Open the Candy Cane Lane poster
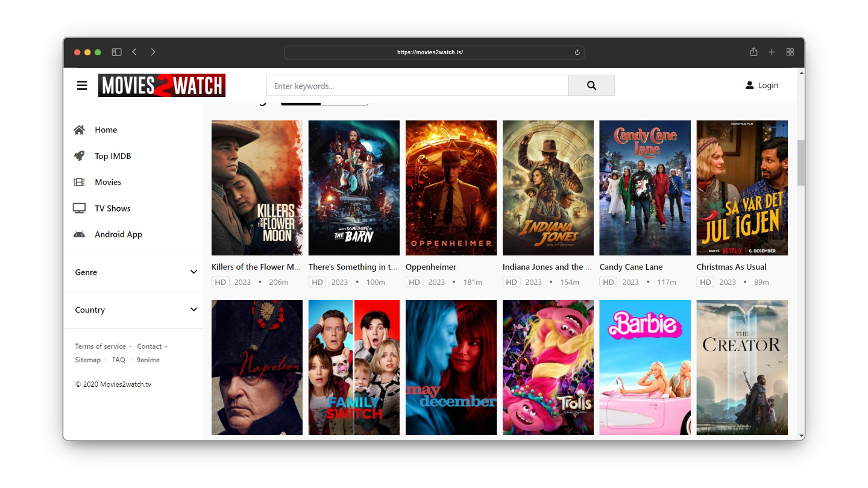This screenshot has height=488, width=868. (645, 188)
